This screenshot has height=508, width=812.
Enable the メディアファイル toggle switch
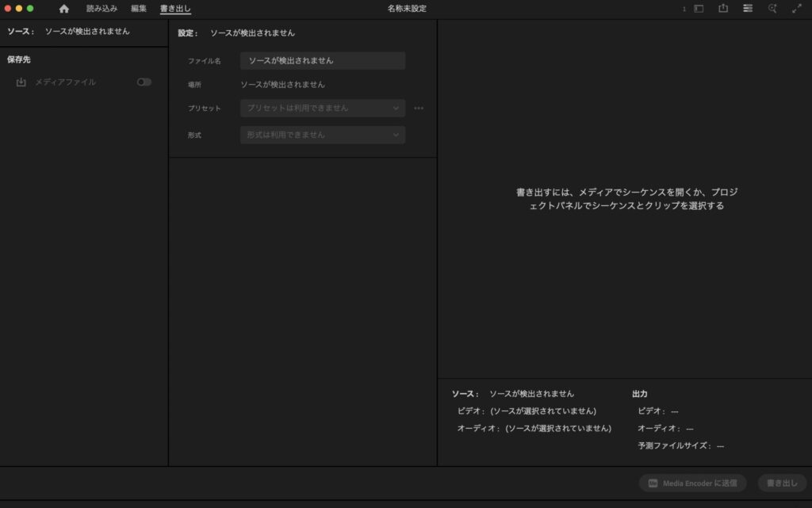[144, 82]
